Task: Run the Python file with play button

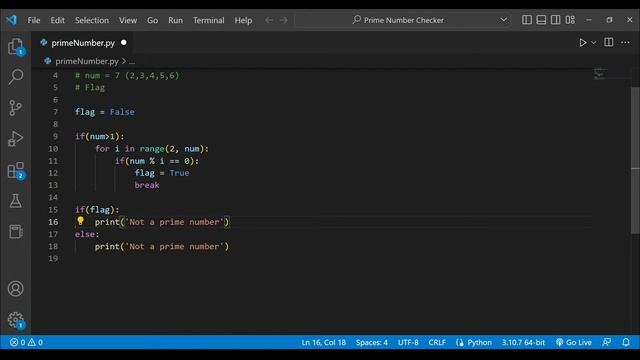Action: point(582,42)
